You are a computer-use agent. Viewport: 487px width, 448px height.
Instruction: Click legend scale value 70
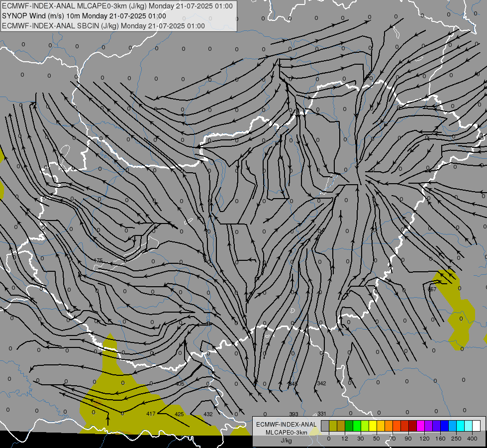coord(392,439)
